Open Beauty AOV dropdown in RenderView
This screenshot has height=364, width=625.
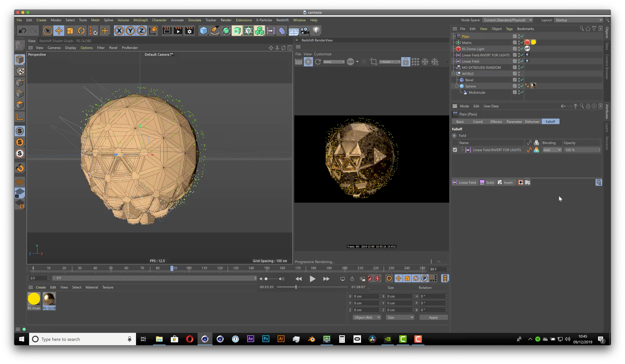point(334,62)
